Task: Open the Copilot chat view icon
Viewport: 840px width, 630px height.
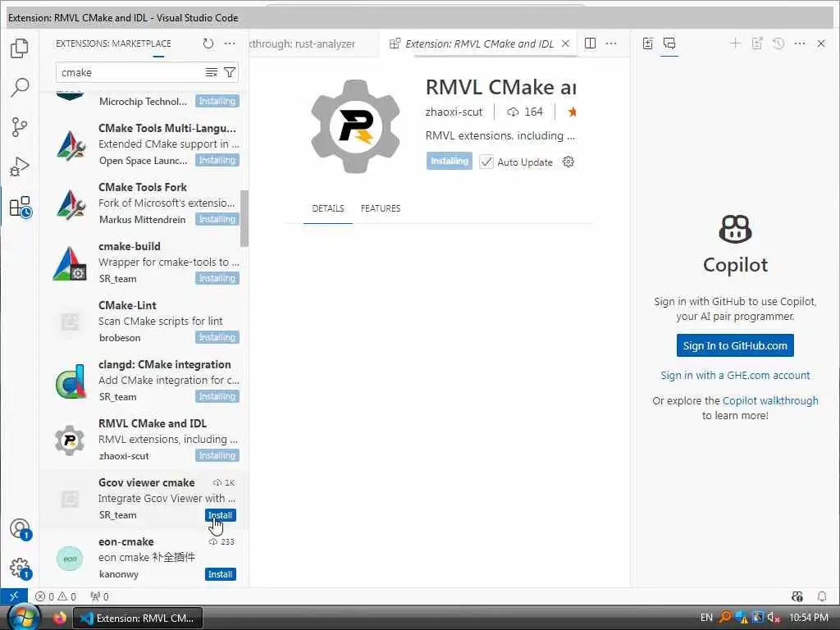Action: (x=669, y=43)
